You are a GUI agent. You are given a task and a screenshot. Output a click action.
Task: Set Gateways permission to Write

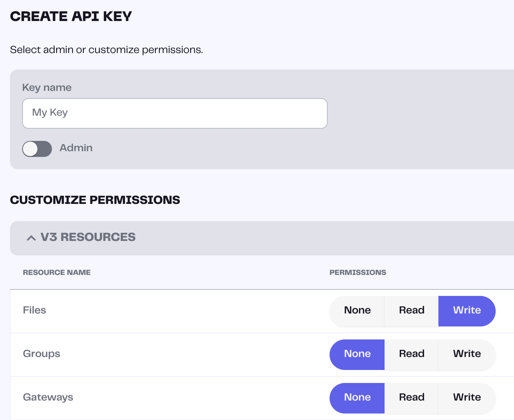467,397
